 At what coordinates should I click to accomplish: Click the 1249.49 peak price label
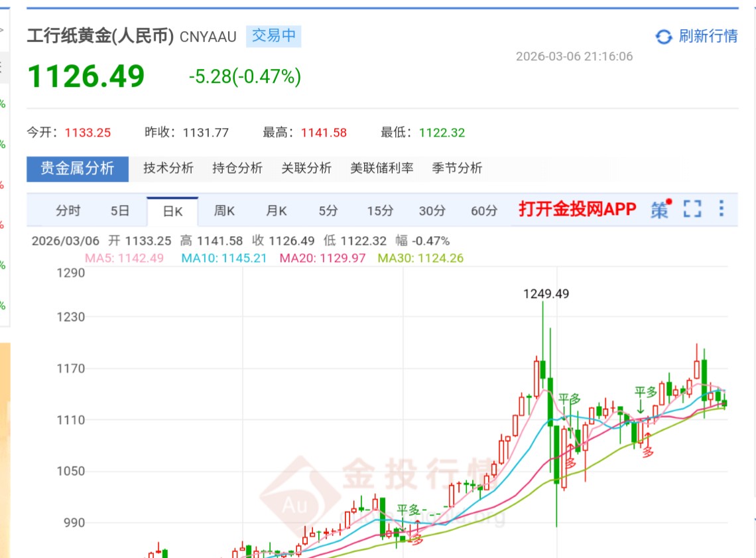(x=546, y=294)
